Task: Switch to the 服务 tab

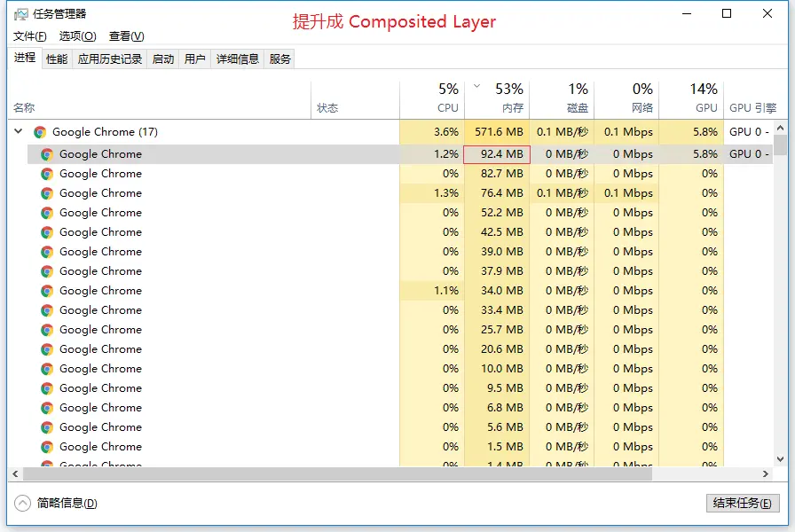Action: pos(279,59)
